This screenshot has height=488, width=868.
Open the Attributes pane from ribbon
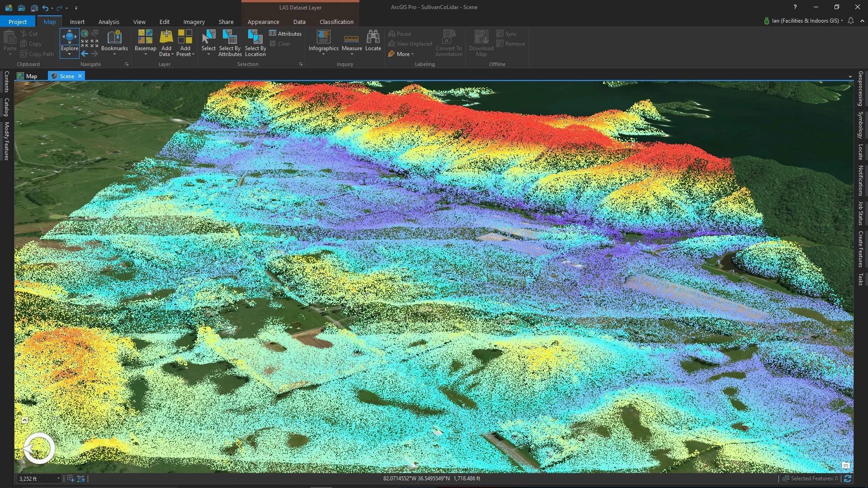click(285, 33)
